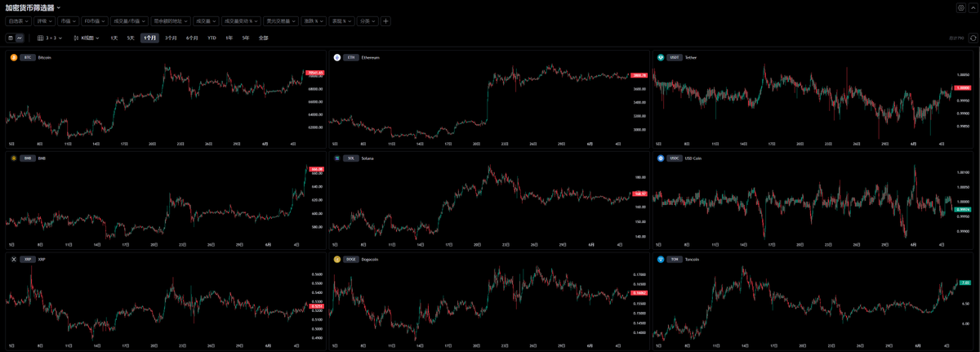Select the 全部 time range
This screenshot has height=352, width=980.
click(x=263, y=38)
